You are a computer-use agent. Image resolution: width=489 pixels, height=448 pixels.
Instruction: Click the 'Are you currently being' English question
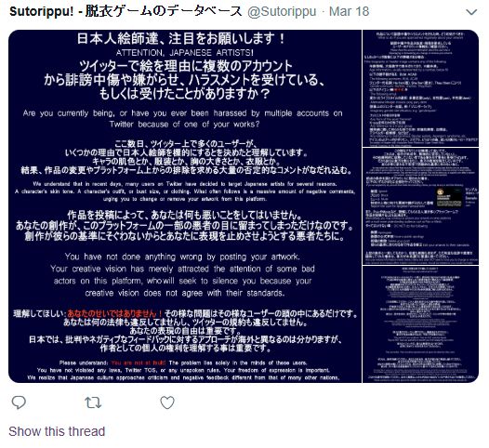pos(183,118)
